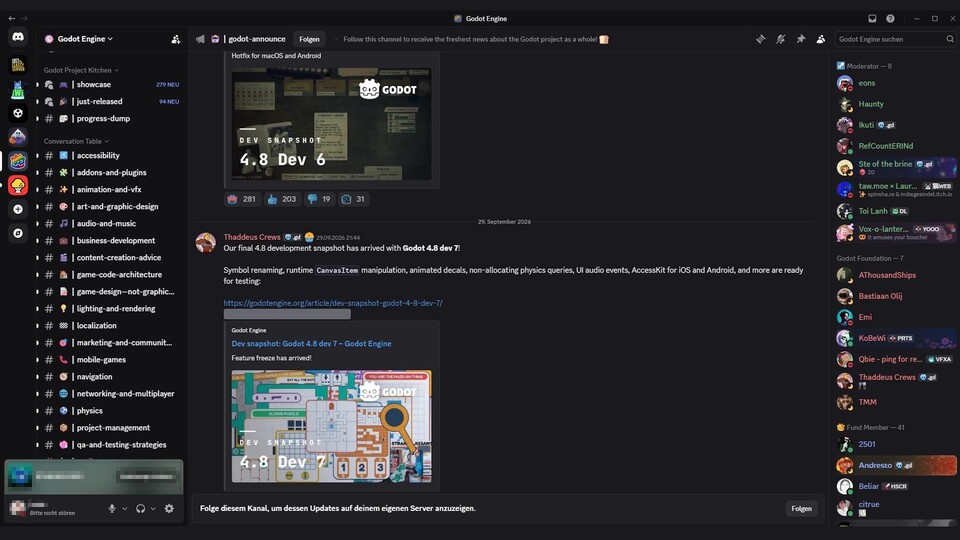Collapse the Godot Project Kitchen category
Screen dimensions: 960x540
81,70
